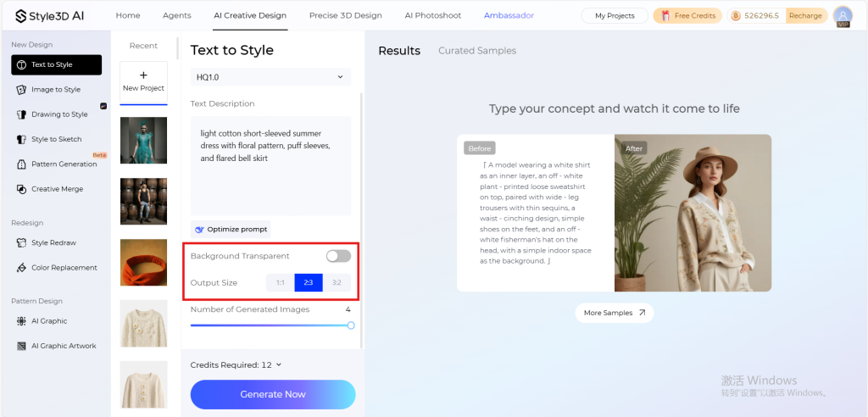Adjust the Number of Generated Images slider
This screenshot has width=868, height=417.
pyautogui.click(x=270, y=325)
